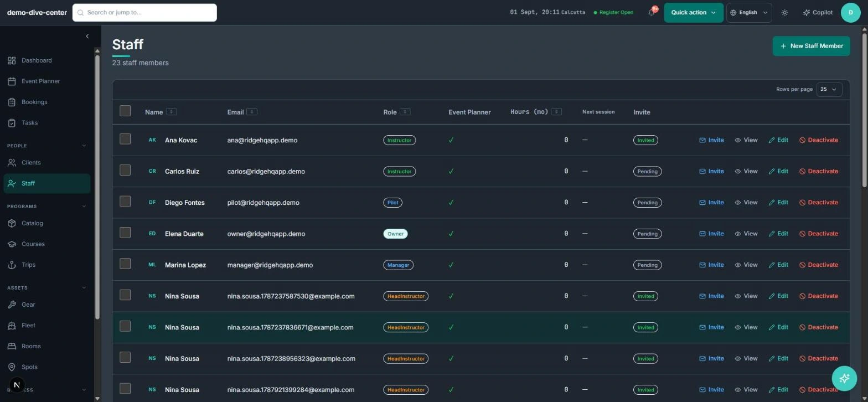This screenshot has width=868, height=402.
Task: Deactivate Ana Kovac
Action: (818, 140)
